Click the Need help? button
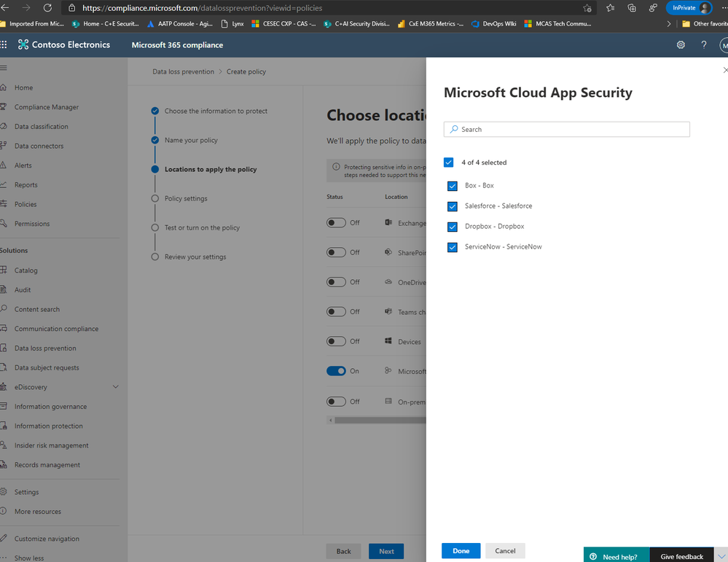 pyautogui.click(x=617, y=555)
